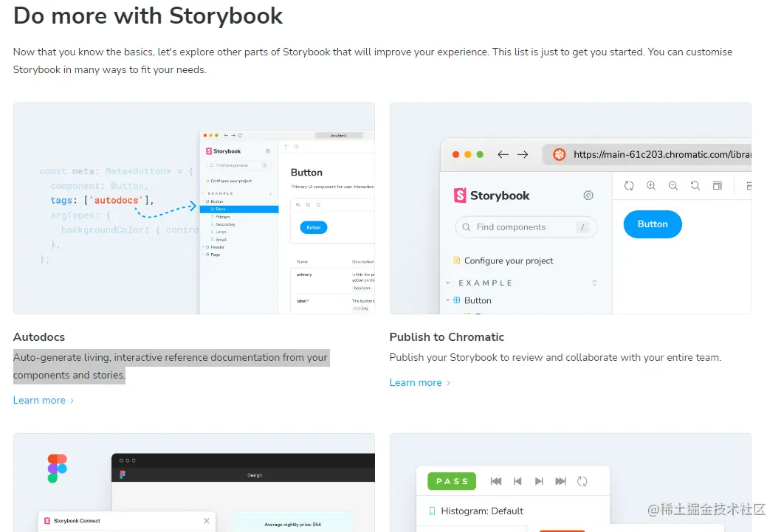Open Storybook settings via the gear icon

click(x=588, y=195)
